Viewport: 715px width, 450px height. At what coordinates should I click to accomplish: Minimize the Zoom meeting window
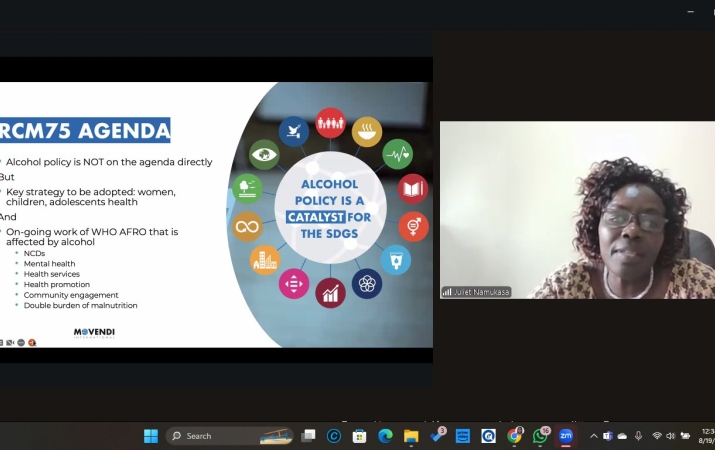click(x=690, y=11)
